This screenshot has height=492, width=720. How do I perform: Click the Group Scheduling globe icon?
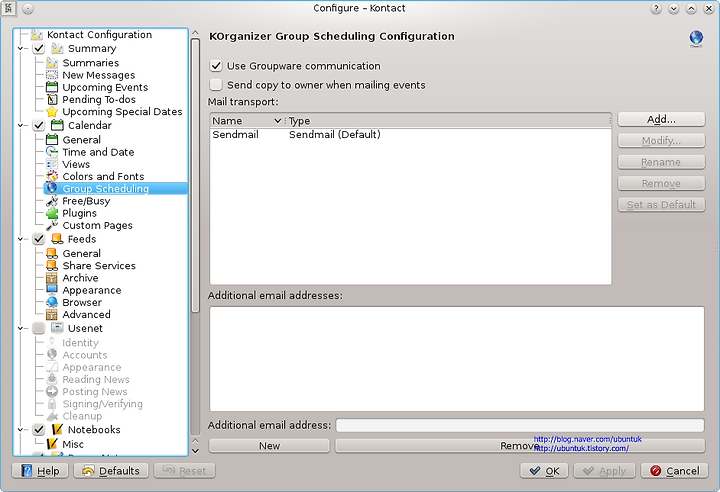tap(52, 188)
